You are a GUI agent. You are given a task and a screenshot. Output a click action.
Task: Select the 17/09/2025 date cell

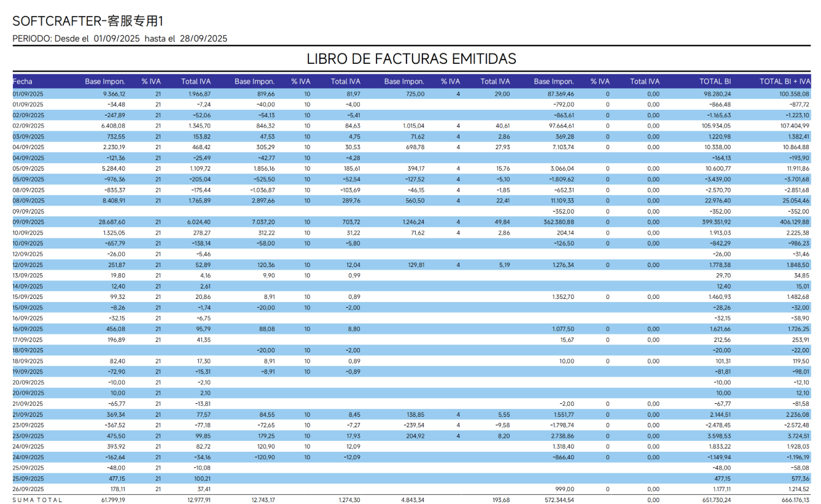coord(28,340)
